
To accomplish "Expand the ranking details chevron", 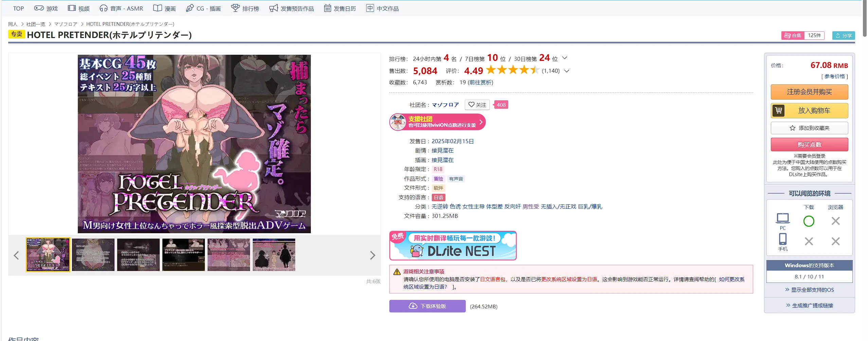I will [x=565, y=58].
